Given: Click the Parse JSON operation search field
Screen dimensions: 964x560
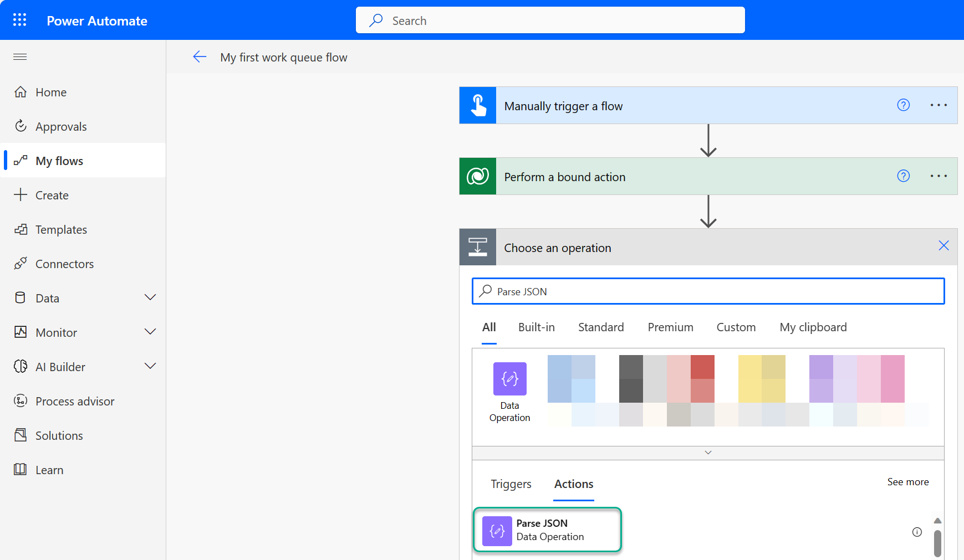Looking at the screenshot, I should click(708, 291).
